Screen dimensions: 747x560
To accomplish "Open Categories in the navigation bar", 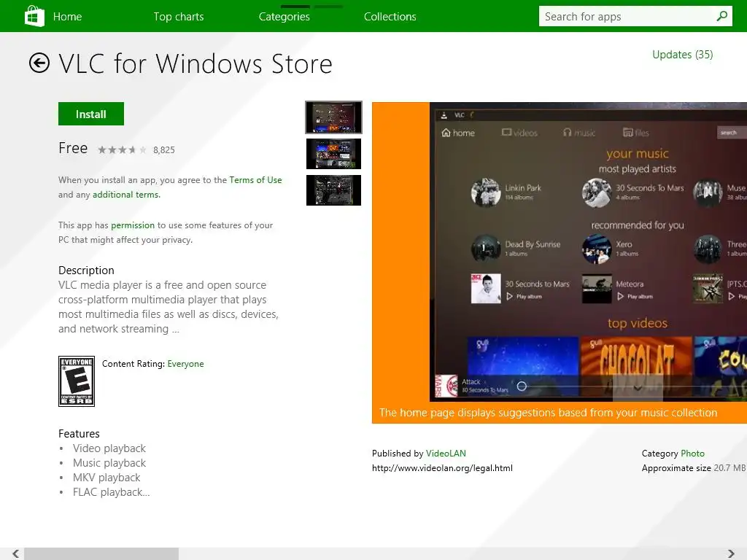I will (285, 17).
